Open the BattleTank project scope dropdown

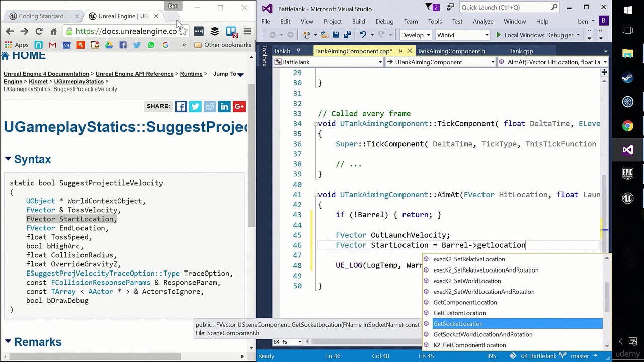[328, 62]
